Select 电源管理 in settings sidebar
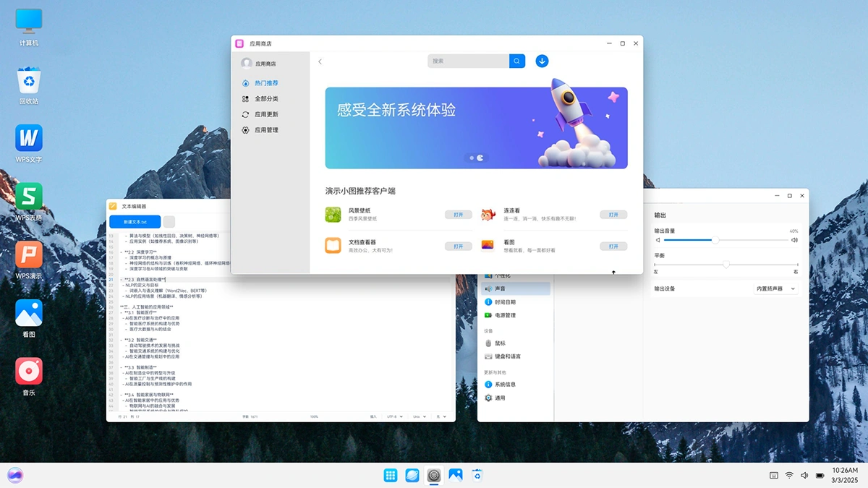Viewport: 868px width, 488px height. click(x=516, y=316)
